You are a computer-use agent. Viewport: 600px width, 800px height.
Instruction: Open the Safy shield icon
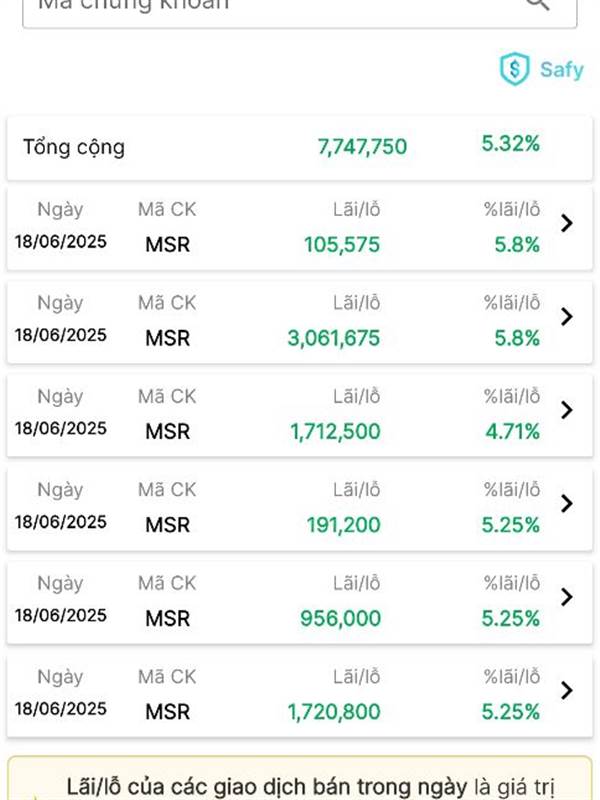coord(514,69)
